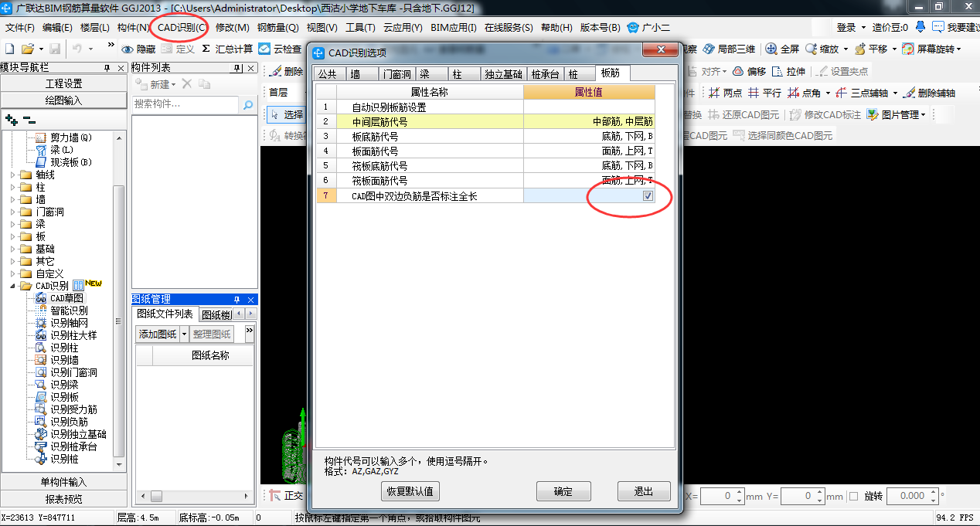Click the 平移 pan hand icon
Image resolution: width=980 pixels, height=526 pixels.
pyautogui.click(x=859, y=49)
